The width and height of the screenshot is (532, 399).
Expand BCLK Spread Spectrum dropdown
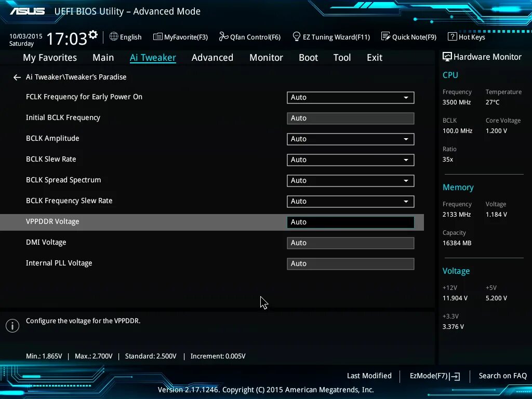[351, 180]
